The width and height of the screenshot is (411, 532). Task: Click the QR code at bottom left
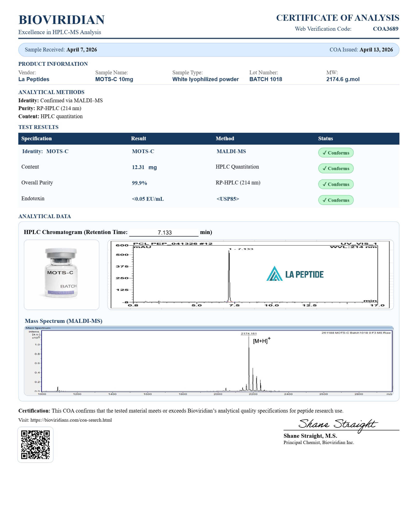[35, 444]
